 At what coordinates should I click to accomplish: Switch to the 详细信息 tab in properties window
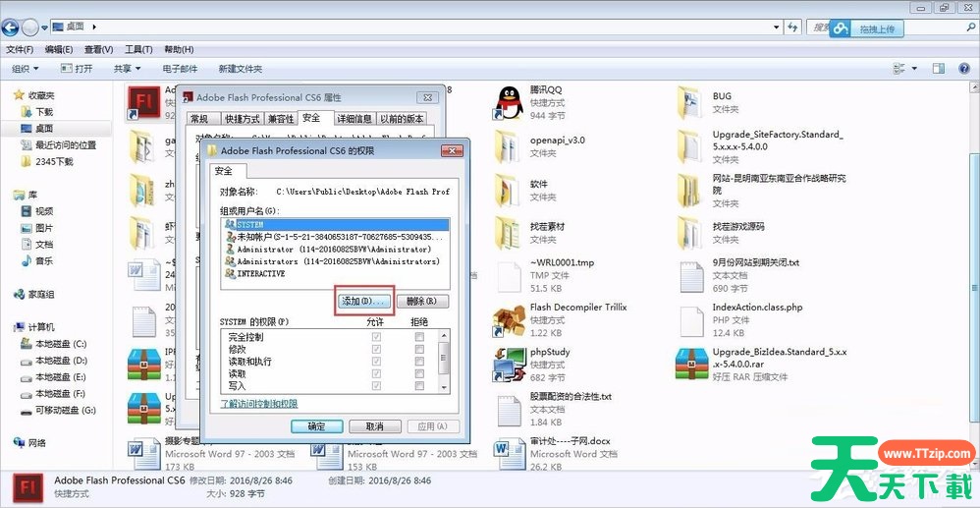click(355, 119)
